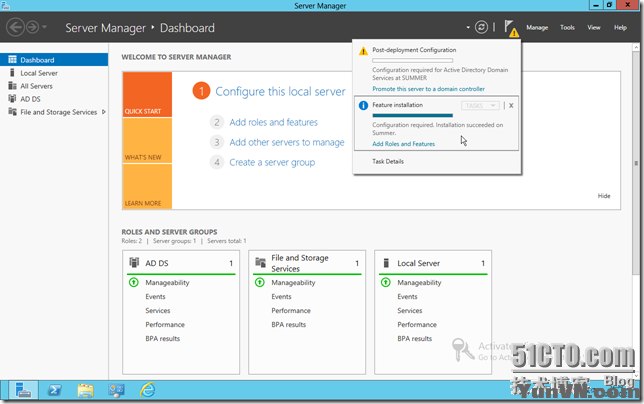Open File Explorer from the taskbar
Image resolution: width=644 pixels, height=404 pixels.
click(x=85, y=390)
